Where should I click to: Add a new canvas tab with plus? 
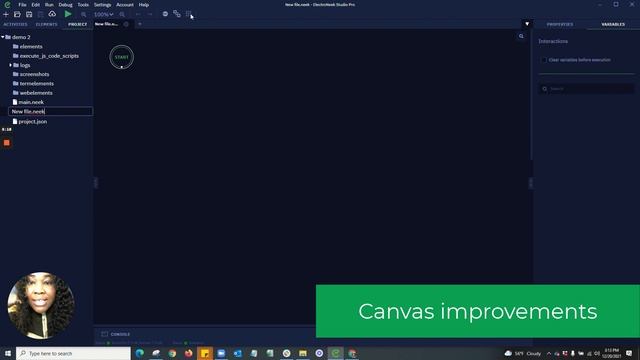point(140,24)
